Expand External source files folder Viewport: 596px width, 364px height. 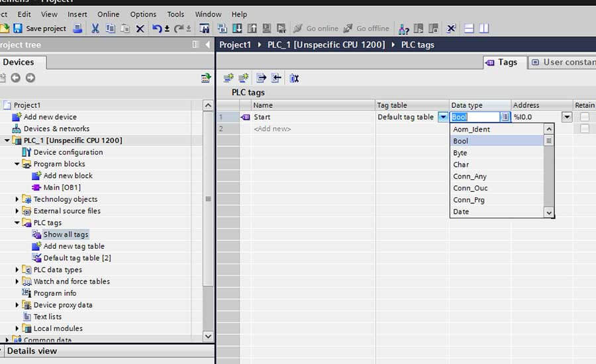(x=17, y=211)
